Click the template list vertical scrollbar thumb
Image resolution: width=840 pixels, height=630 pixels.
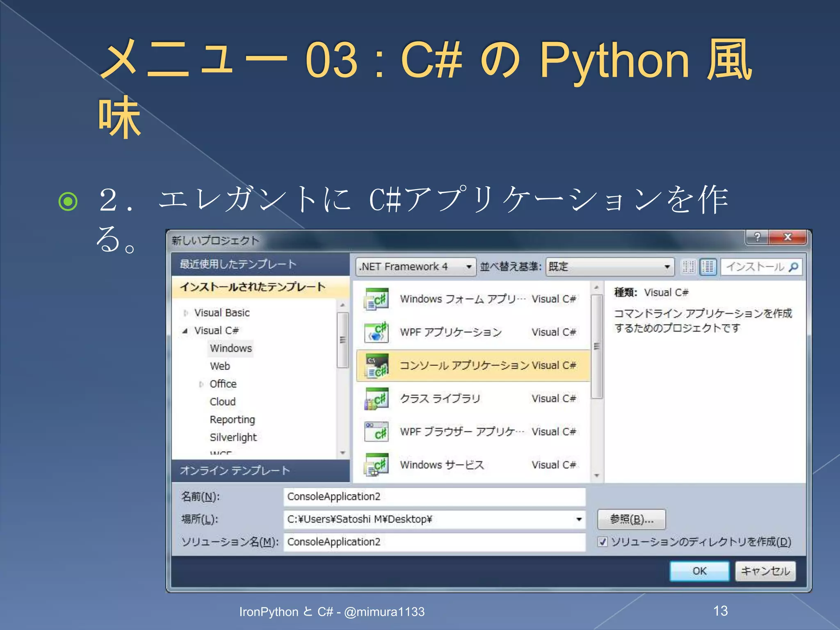click(597, 347)
